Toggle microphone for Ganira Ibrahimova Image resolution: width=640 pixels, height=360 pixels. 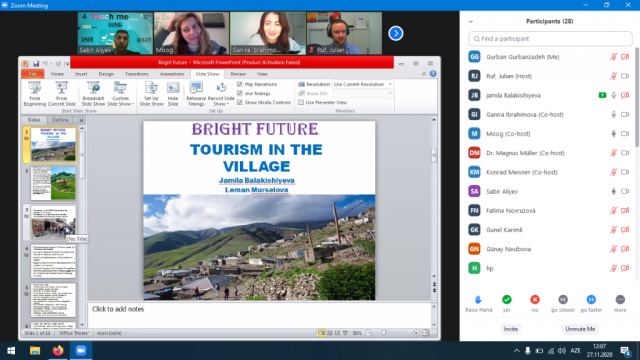tap(613, 114)
